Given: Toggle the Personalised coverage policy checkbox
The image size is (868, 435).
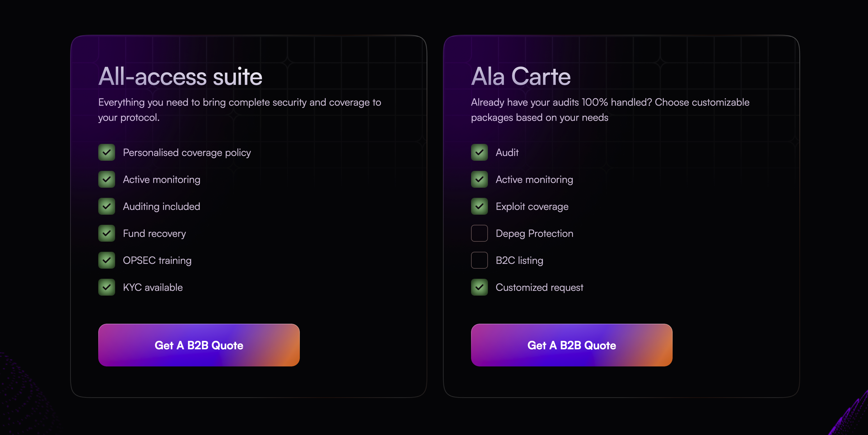Looking at the screenshot, I should [106, 152].
